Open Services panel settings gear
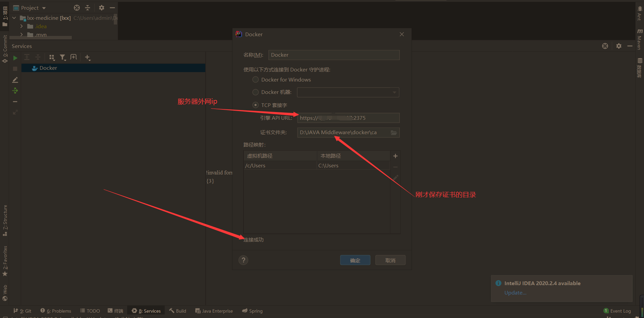 point(619,46)
